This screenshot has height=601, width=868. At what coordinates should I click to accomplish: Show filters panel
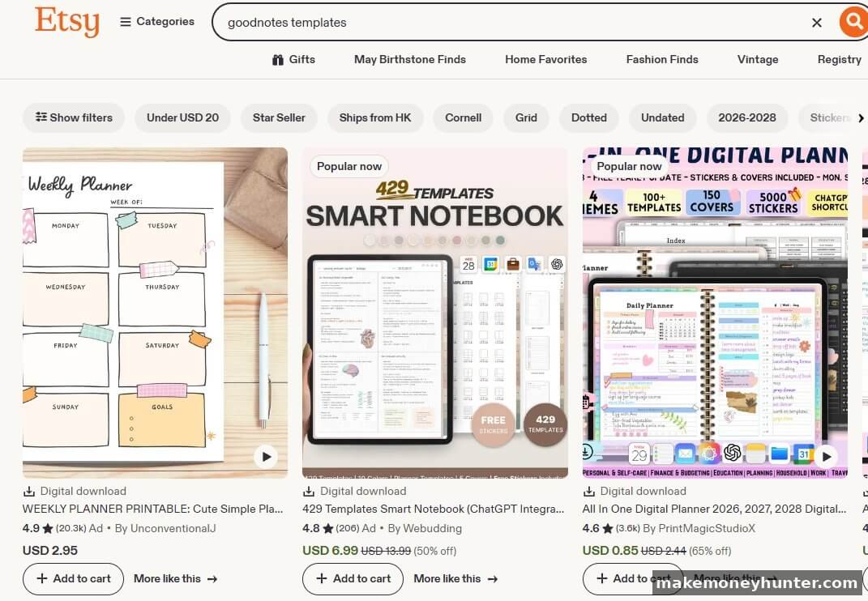74,117
